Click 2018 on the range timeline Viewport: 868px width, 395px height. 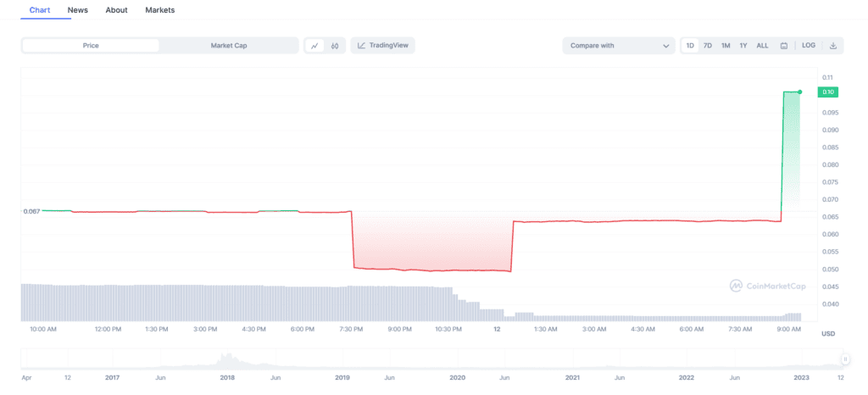pos(227,378)
